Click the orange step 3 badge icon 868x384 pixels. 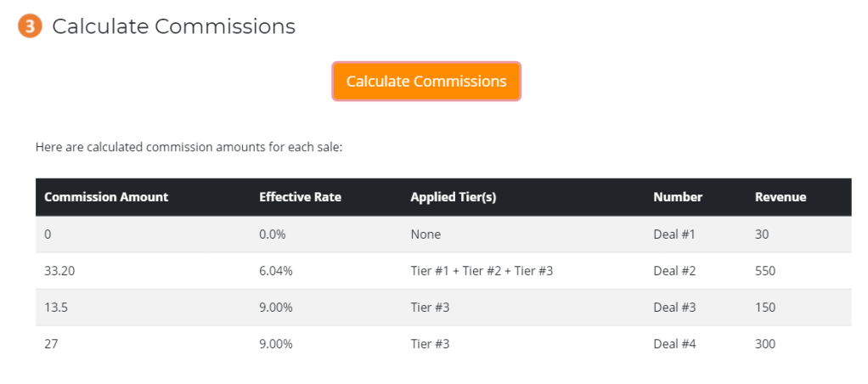pyautogui.click(x=30, y=26)
